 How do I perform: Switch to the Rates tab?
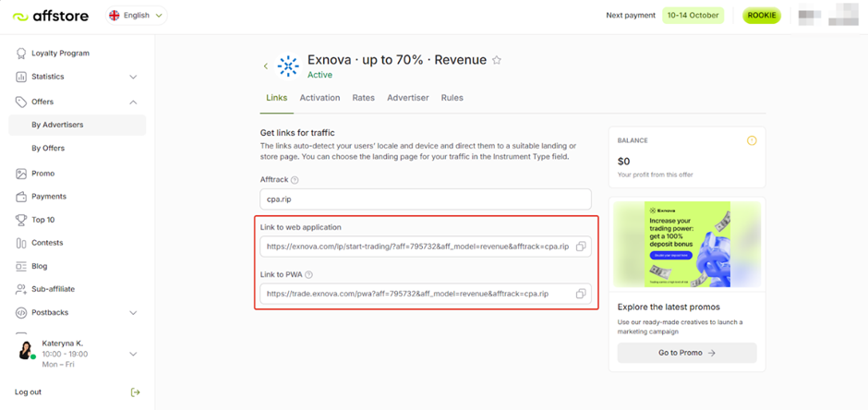click(x=363, y=98)
